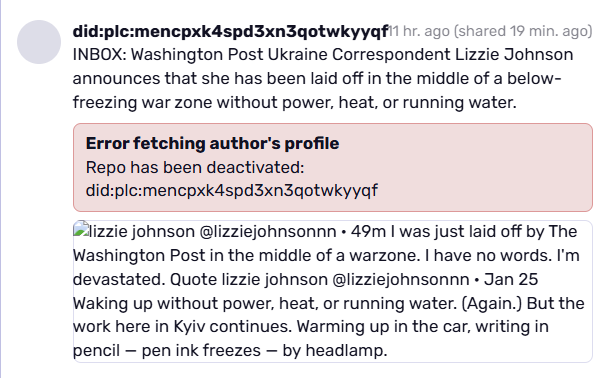Click the name "Lizzie Johnson" in post text
Viewport: 607px width, 378px height.
pos(514,55)
